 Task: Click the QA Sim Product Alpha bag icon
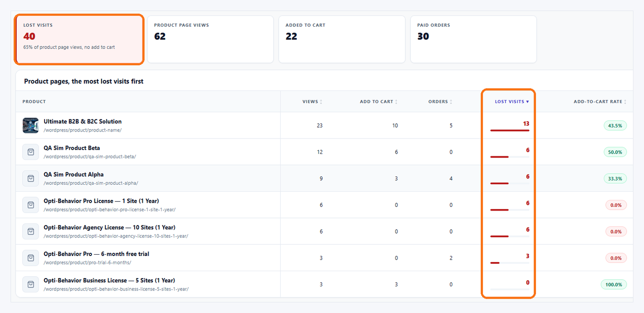point(31,178)
